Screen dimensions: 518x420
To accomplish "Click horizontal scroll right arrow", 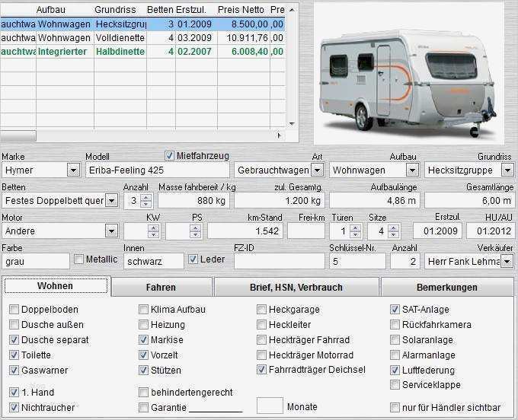I will 279,135.
